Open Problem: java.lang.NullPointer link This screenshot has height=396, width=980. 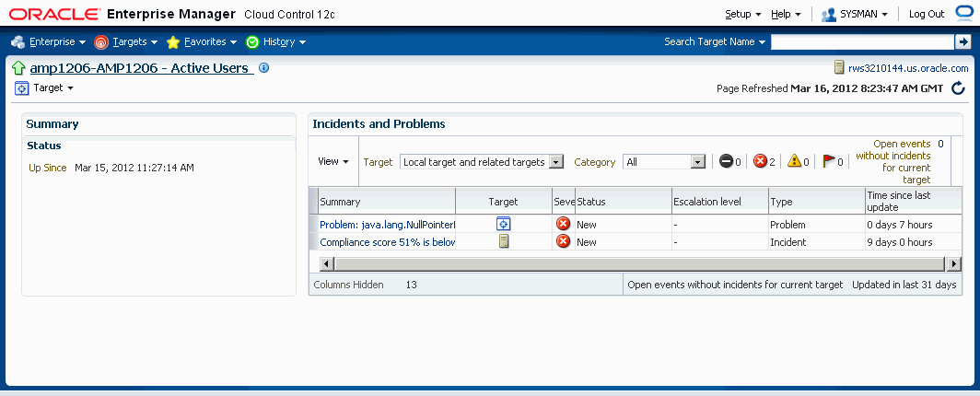388,224
